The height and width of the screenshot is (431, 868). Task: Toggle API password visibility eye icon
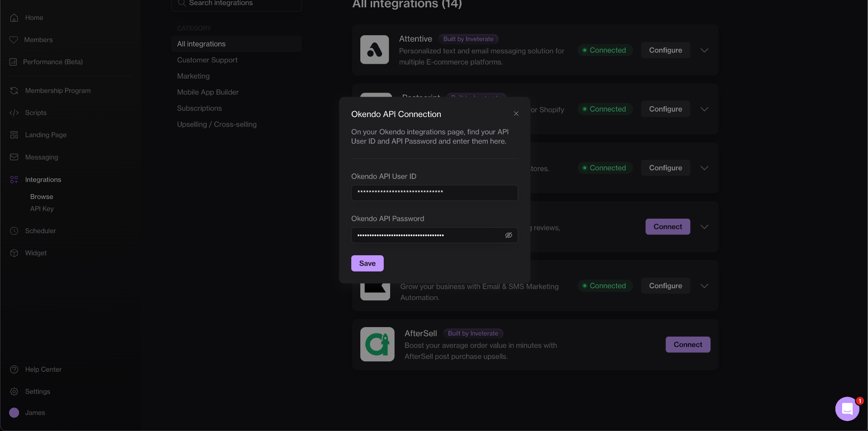(x=509, y=235)
